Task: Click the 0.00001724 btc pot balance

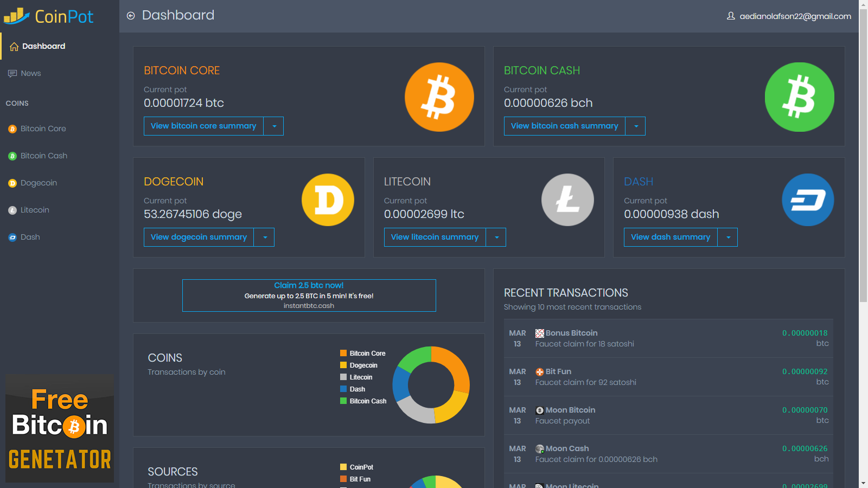Action: [x=184, y=103]
